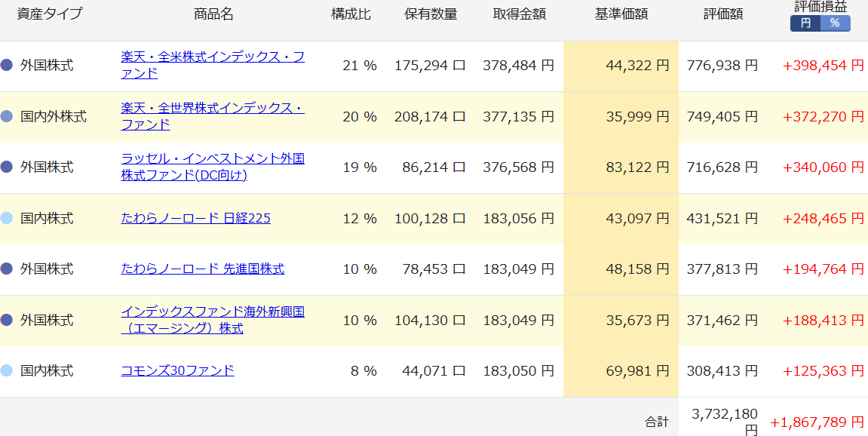Open たわらノーロード 日経225 link
Image resolution: width=868 pixels, height=436 pixels.
(195, 218)
